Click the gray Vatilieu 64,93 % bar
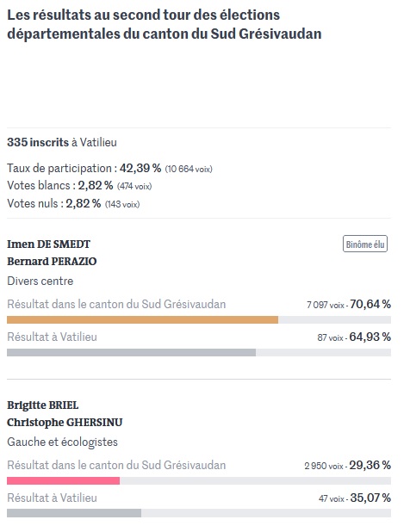Viewport: 410px width, 532px height. pyautogui.click(x=131, y=353)
